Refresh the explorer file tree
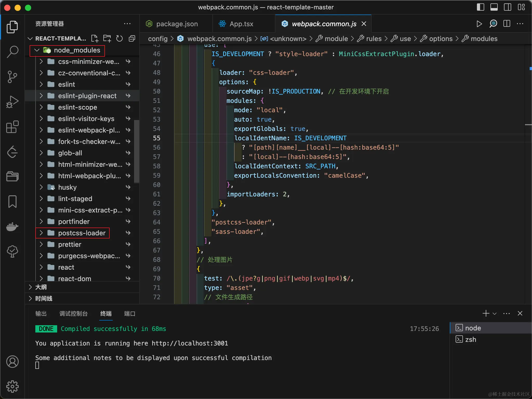Image resolution: width=532 pixels, height=399 pixels. click(x=119, y=39)
